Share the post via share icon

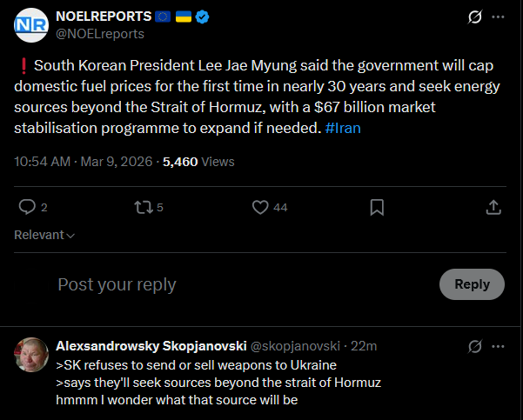click(493, 207)
